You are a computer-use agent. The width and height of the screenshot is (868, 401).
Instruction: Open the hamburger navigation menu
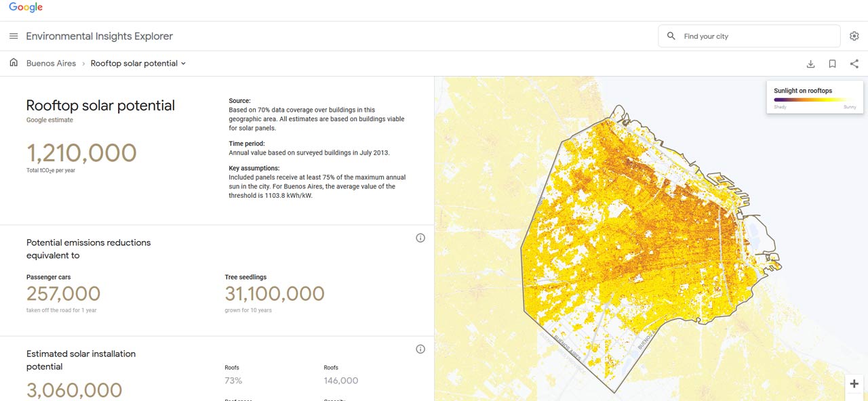pyautogui.click(x=14, y=36)
